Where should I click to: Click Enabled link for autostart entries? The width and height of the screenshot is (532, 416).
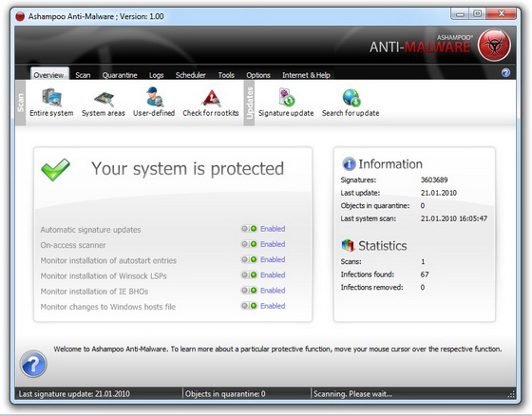point(273,259)
